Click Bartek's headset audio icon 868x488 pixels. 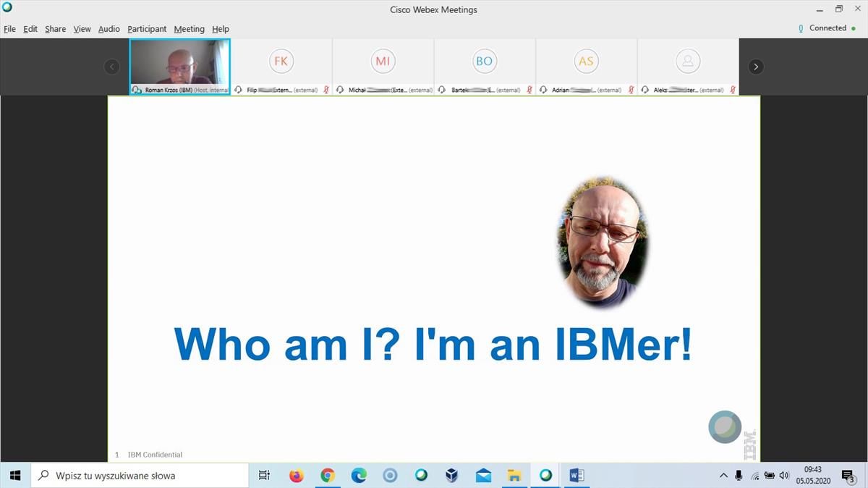point(441,90)
